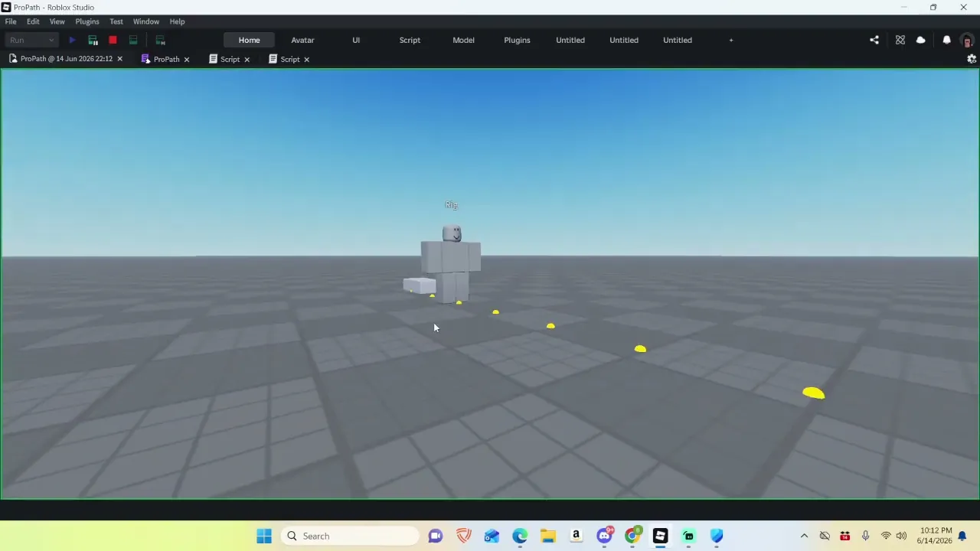Viewport: 980px width, 551px height.
Task: Click the step-forward simulation icon
Action: point(160,40)
